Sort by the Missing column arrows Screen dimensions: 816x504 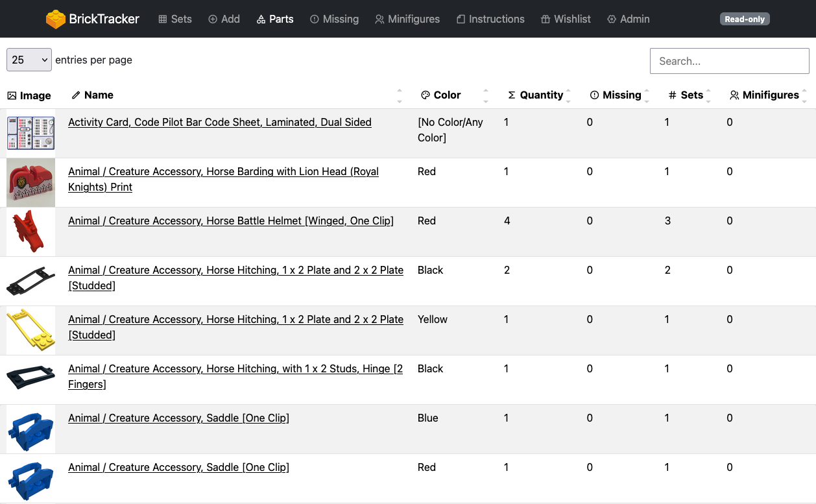pyautogui.click(x=646, y=95)
